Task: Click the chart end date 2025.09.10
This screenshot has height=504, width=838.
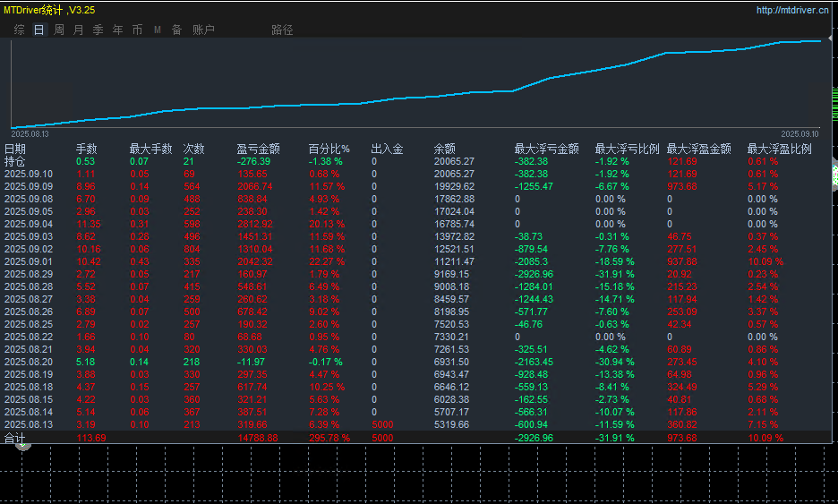Action: [800, 134]
